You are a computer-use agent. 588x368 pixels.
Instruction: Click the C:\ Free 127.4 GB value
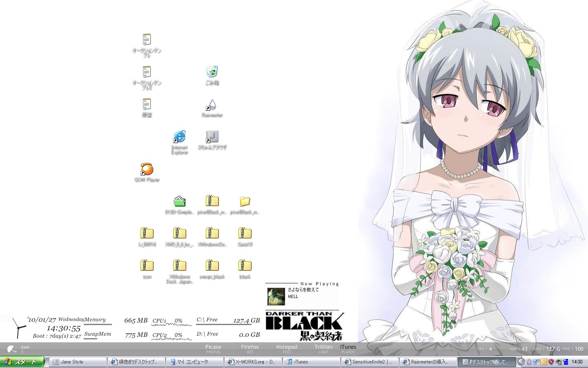[x=247, y=321]
